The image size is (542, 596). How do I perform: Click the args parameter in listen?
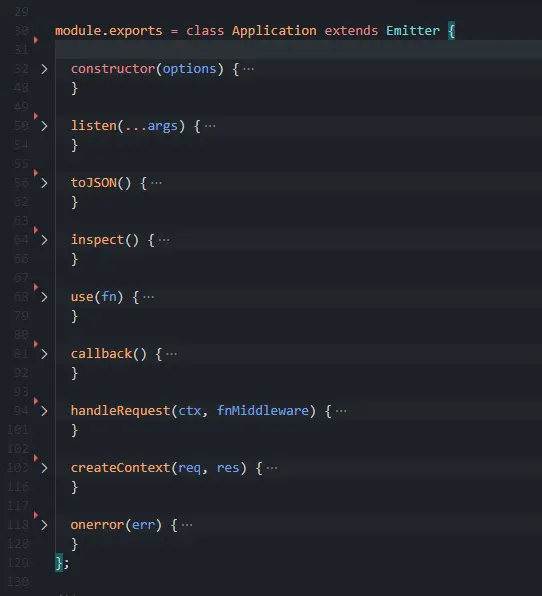[162, 126]
